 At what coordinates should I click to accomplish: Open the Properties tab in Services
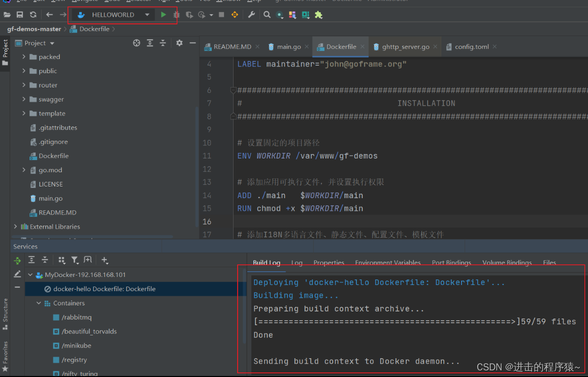click(329, 263)
